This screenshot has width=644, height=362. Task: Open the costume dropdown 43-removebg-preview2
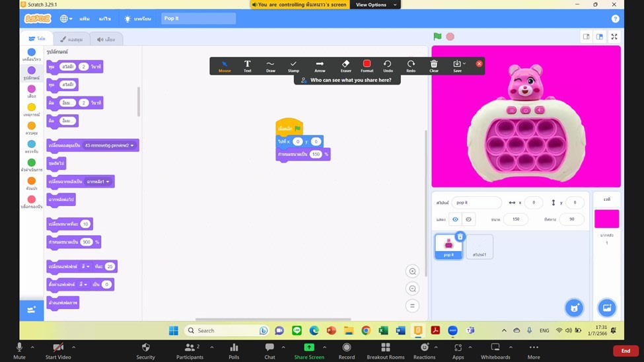(109, 145)
